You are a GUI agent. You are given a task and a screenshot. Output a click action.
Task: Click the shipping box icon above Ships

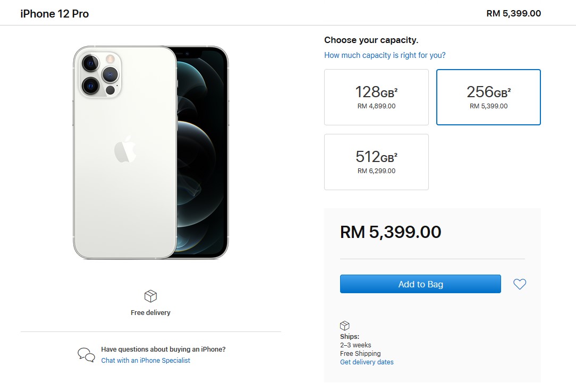pos(345,326)
